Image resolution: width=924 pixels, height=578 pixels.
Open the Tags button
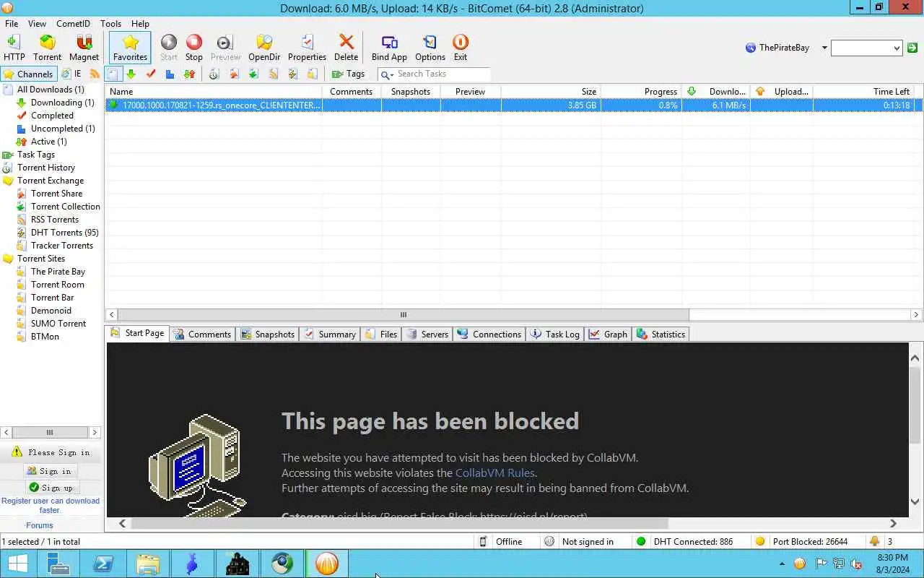[x=348, y=74]
